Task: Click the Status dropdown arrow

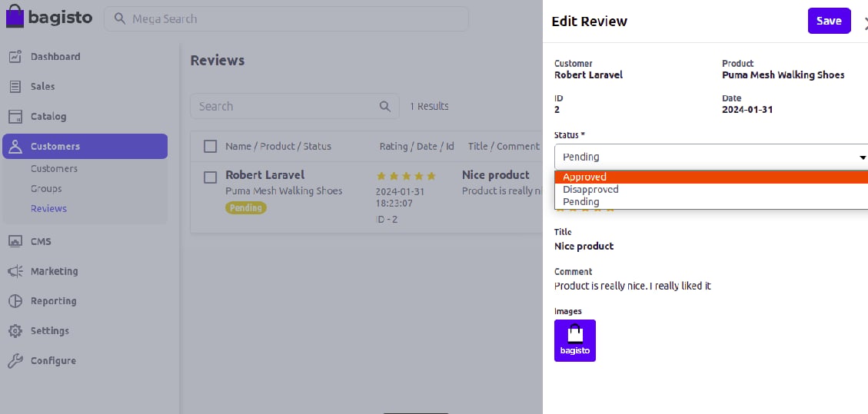Action: point(863,157)
